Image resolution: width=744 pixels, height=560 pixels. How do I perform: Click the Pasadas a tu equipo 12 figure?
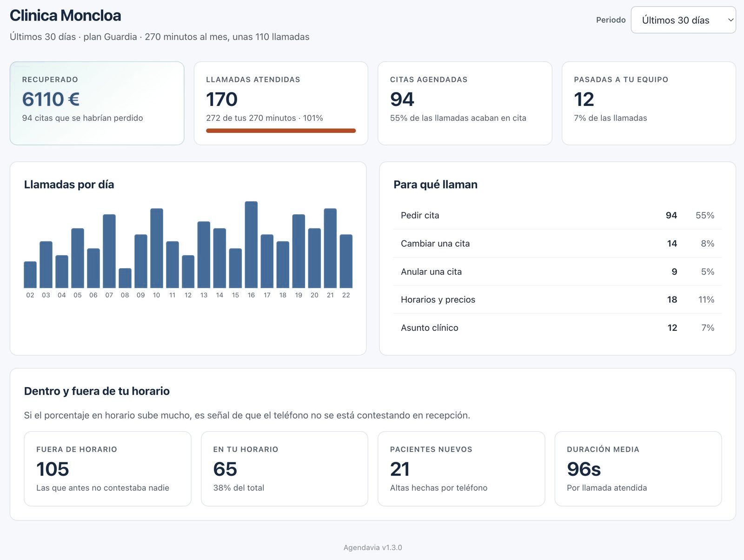[584, 99]
